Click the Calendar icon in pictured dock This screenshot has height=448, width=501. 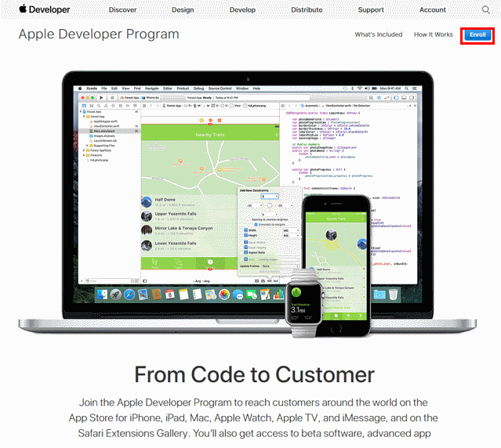pos(170,294)
